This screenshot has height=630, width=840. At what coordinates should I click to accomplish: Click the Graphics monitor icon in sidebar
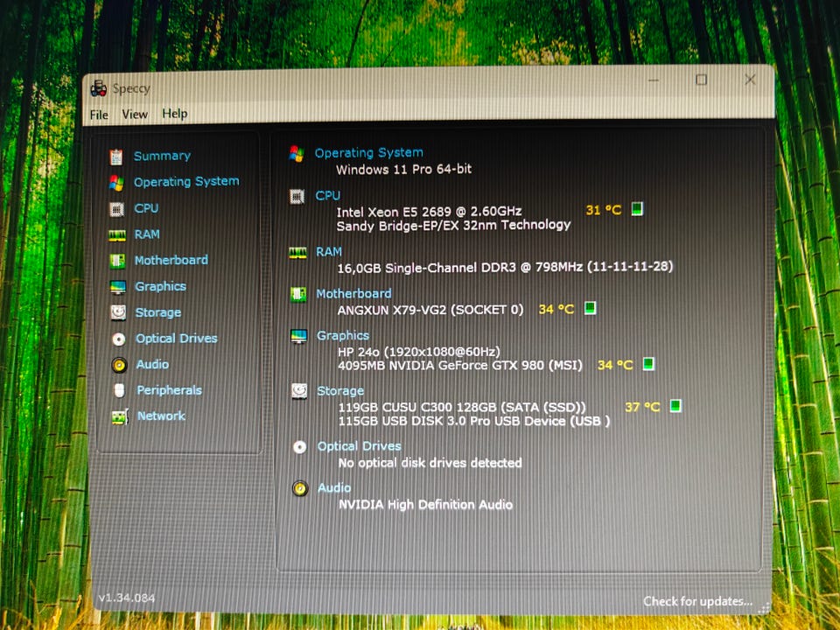118,287
